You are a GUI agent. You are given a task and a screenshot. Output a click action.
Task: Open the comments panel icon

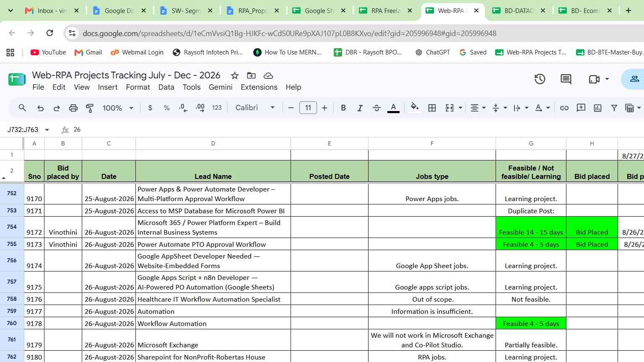[x=566, y=79]
